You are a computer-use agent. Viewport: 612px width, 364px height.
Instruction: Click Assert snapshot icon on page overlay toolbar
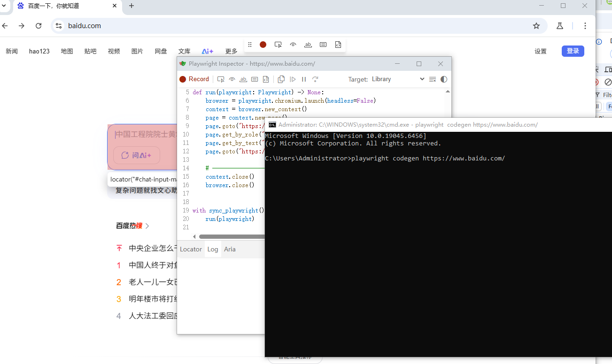338,45
